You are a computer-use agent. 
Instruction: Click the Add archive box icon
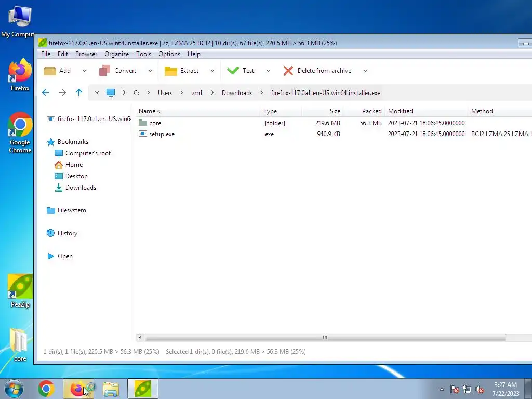(50, 71)
